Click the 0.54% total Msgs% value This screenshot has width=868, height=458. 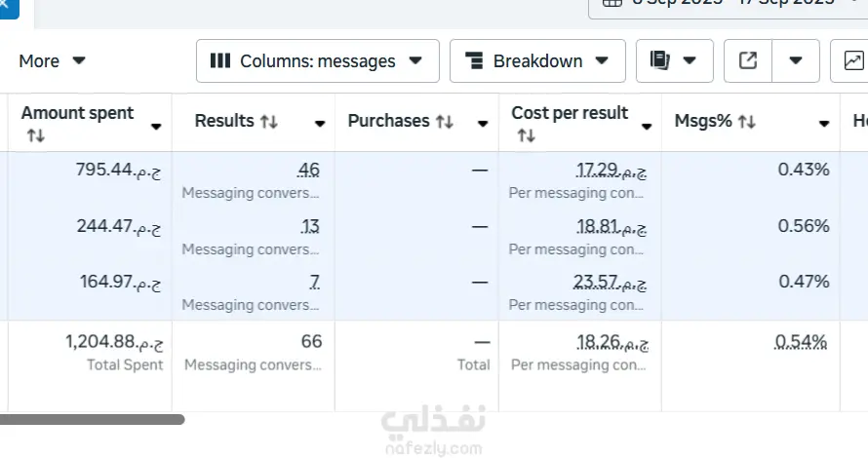coord(801,342)
